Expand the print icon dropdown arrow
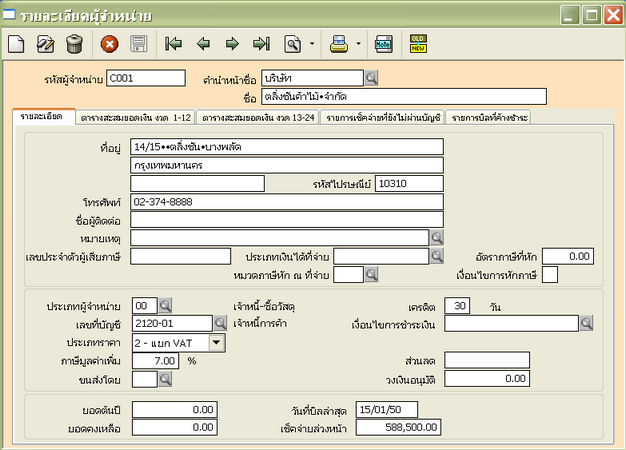 (357, 43)
